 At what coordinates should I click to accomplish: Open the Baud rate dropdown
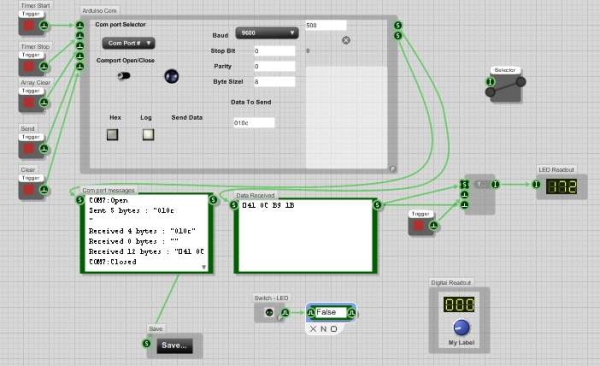(x=267, y=33)
